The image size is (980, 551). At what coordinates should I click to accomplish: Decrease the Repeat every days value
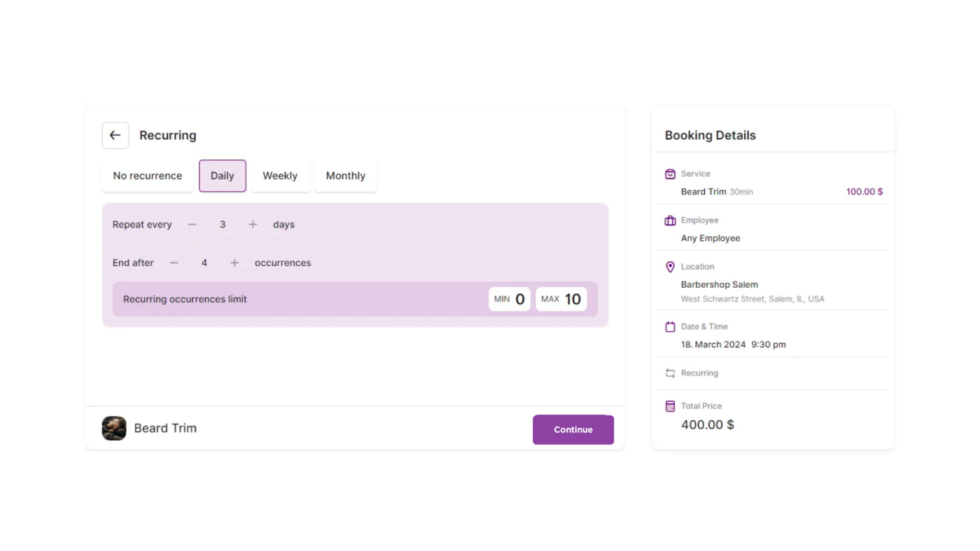coord(192,225)
